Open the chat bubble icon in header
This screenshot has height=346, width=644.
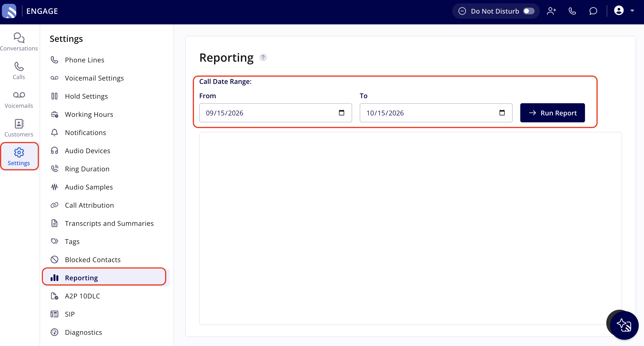point(593,11)
